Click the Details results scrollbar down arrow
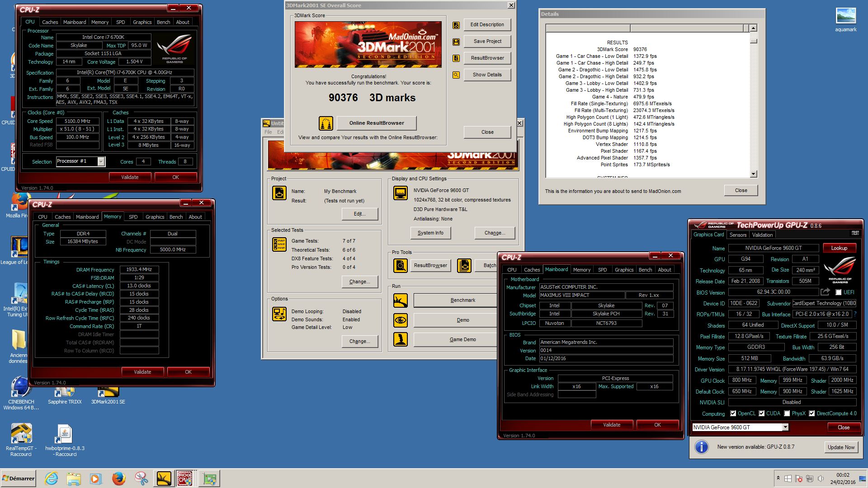This screenshot has width=868, height=488. point(753,174)
